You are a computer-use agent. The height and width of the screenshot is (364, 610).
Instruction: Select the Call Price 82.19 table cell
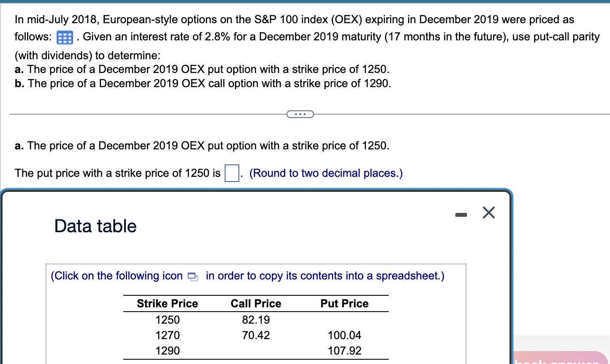[255, 320]
